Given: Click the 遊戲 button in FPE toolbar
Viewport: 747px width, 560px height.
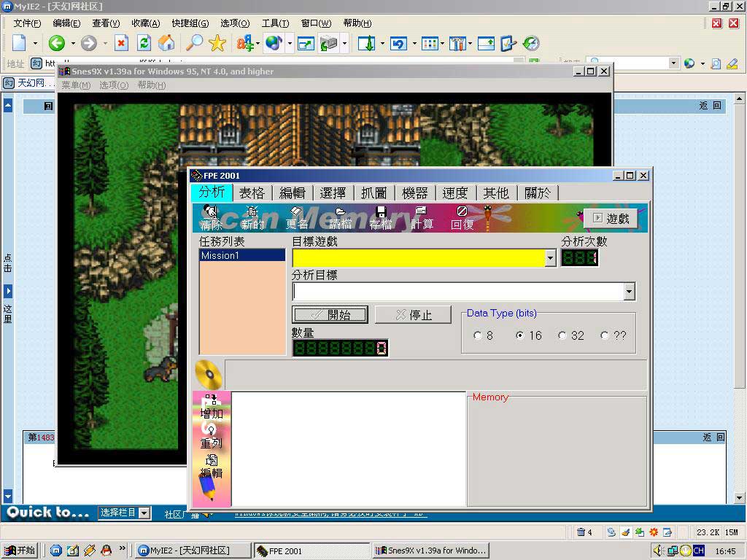Looking at the screenshot, I should (611, 219).
